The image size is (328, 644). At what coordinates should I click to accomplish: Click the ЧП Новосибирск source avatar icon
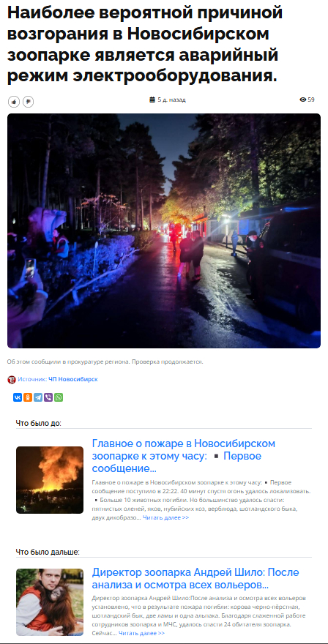click(x=12, y=380)
